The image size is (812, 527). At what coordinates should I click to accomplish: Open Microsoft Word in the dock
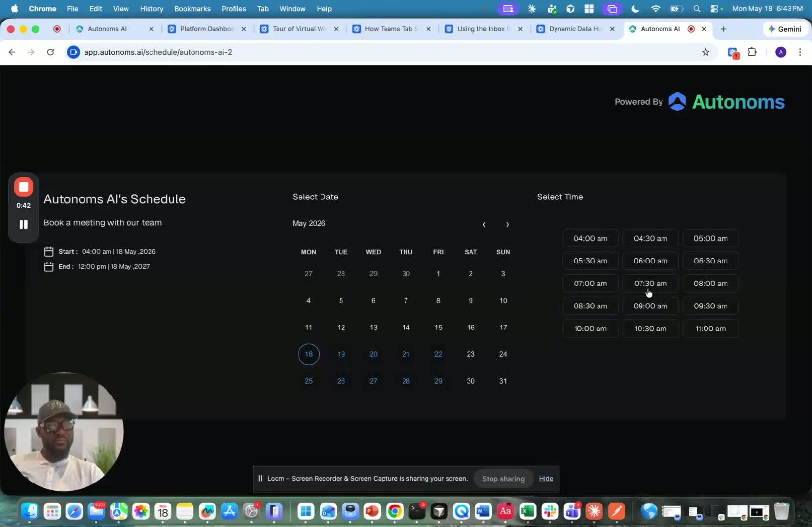pos(483,511)
